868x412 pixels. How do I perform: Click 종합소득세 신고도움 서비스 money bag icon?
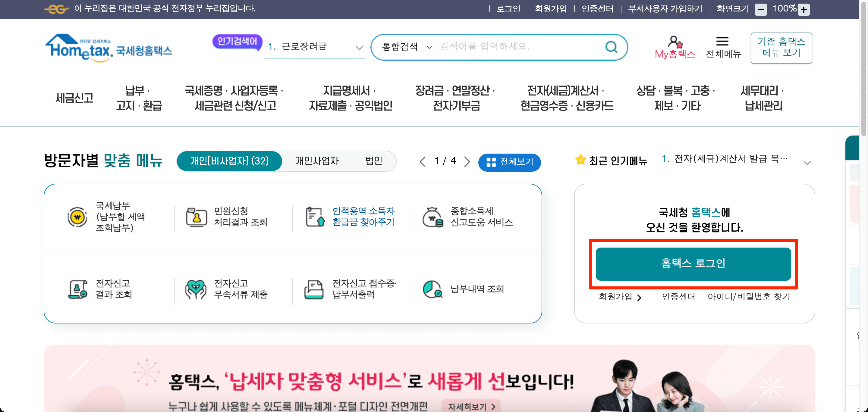433,217
